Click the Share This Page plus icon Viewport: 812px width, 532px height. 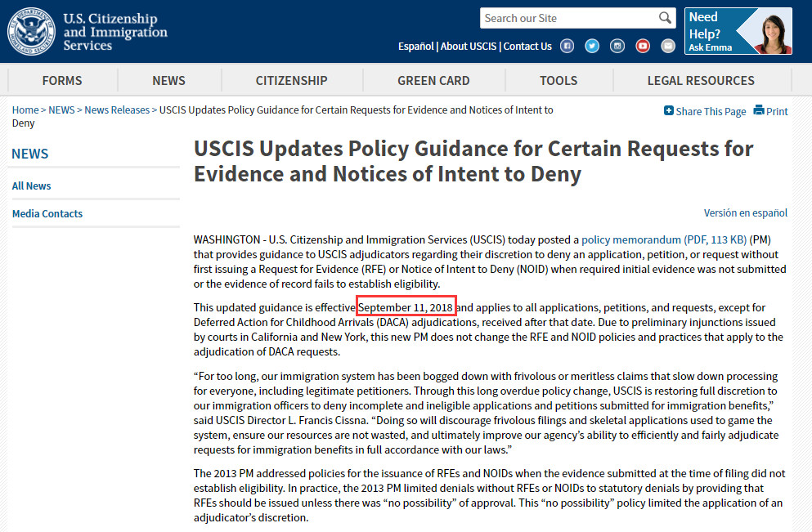(669, 111)
